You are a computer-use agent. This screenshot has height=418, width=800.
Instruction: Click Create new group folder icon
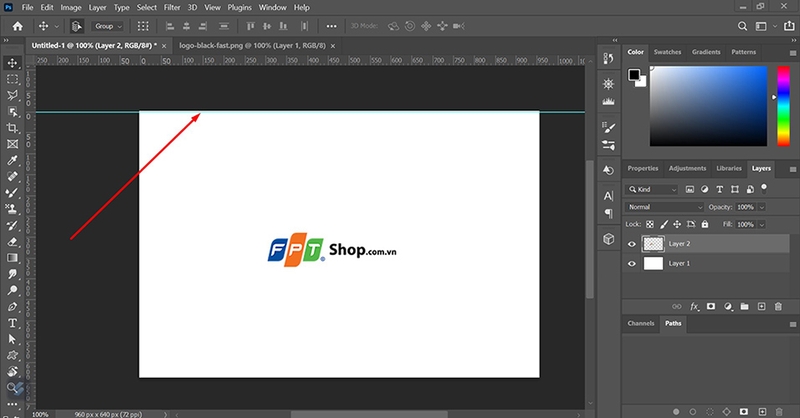(x=744, y=306)
